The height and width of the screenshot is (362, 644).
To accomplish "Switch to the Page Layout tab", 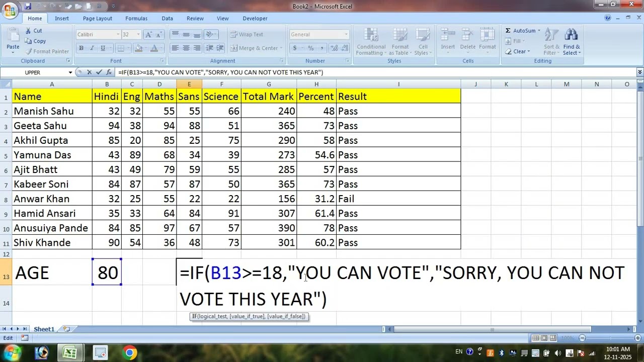I will click(x=98, y=19).
